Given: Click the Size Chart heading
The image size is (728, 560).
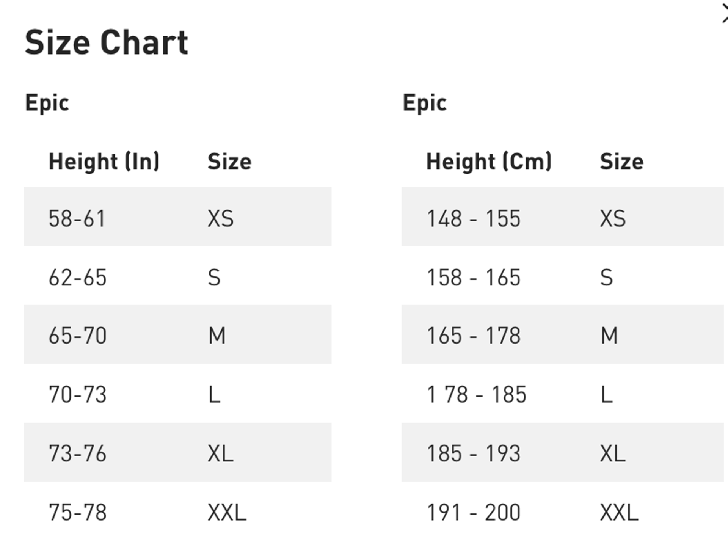Looking at the screenshot, I should tap(106, 42).
